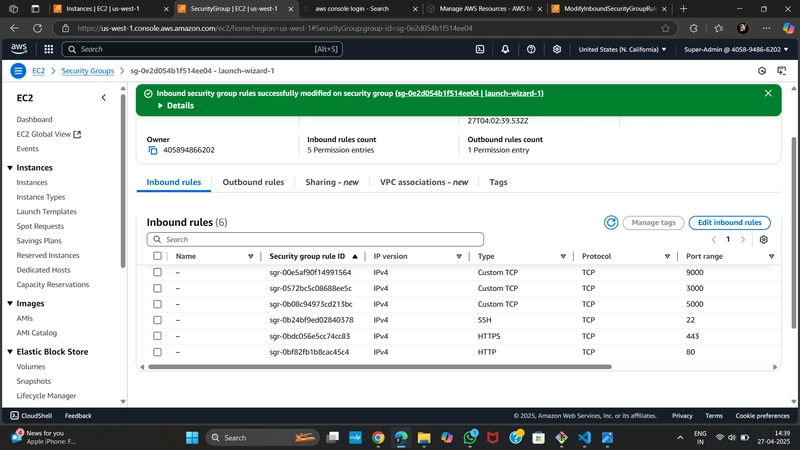Image resolution: width=800 pixels, height=450 pixels.
Task: Click the side navigation vertical scrollbar
Action: pyautogui.click(x=122, y=179)
